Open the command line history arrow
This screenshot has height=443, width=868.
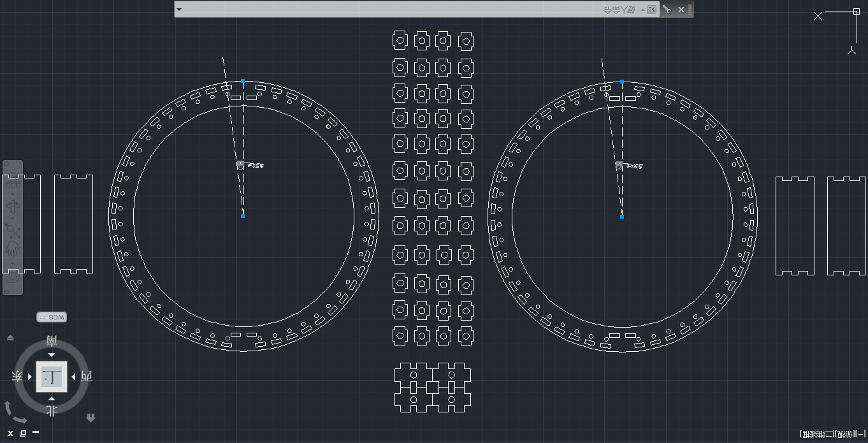click(x=179, y=10)
